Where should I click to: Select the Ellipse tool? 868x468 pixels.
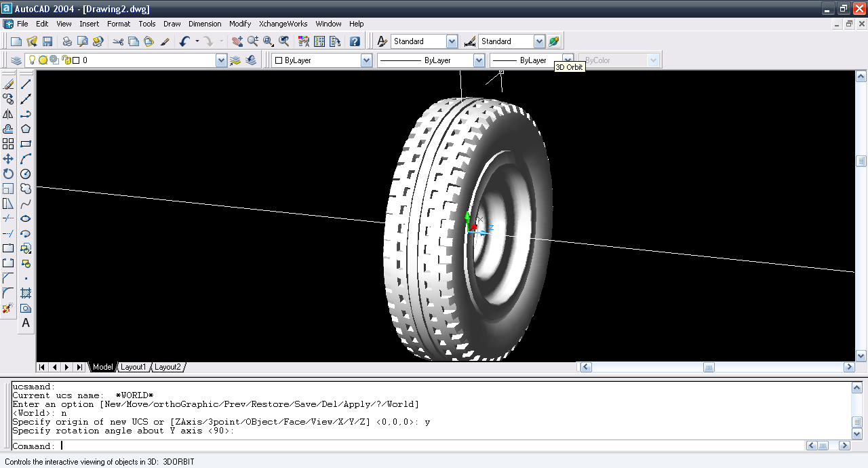(x=26, y=218)
